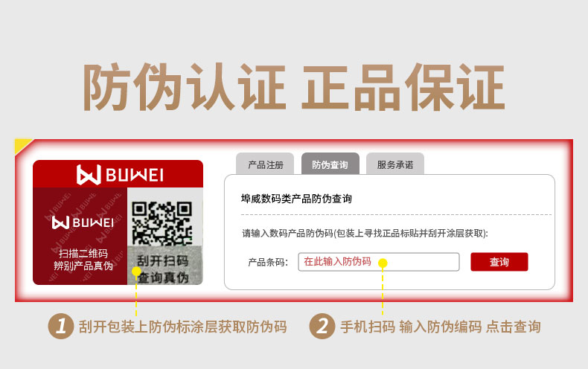Click the gold number 2 step circle
588x369 pixels.
(322, 327)
